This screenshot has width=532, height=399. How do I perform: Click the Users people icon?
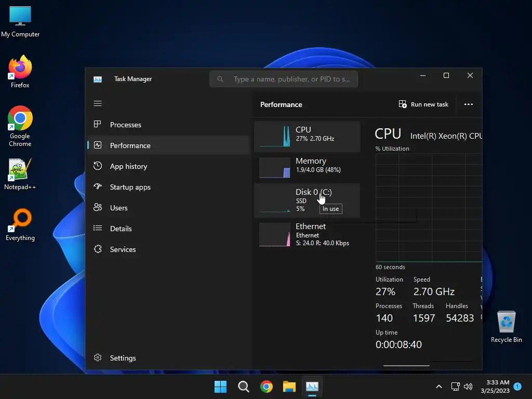point(97,207)
